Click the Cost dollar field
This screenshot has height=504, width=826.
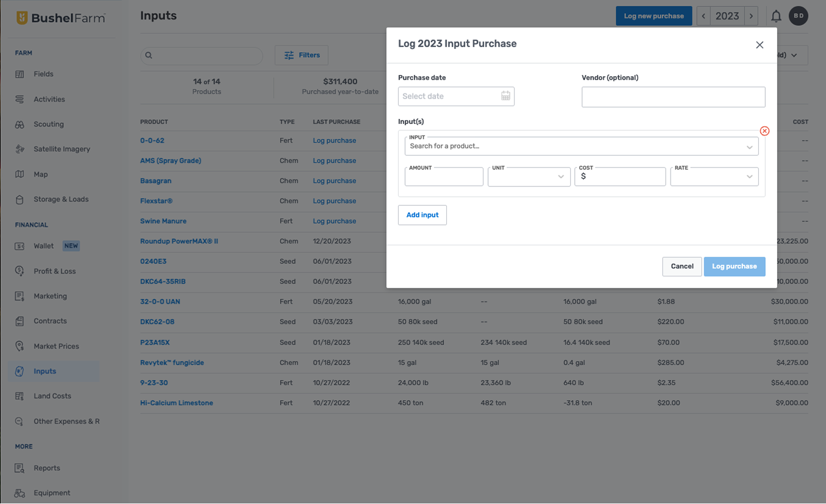[x=620, y=177]
